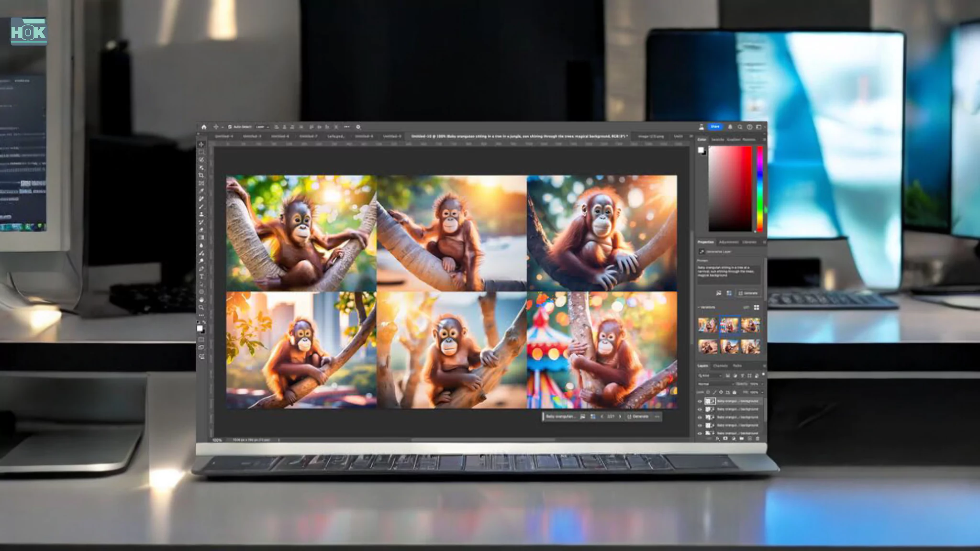The width and height of the screenshot is (980, 551).
Task: Select the History Brush tool
Action: click(x=201, y=222)
